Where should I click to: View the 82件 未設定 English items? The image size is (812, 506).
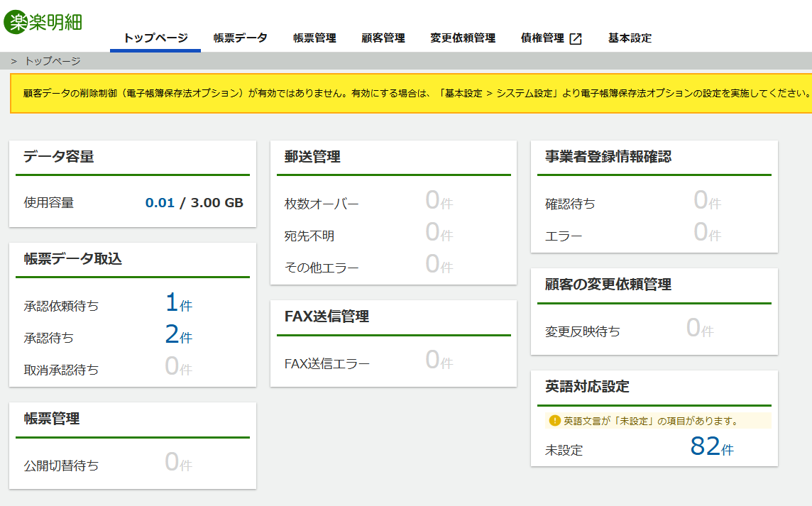click(x=711, y=447)
